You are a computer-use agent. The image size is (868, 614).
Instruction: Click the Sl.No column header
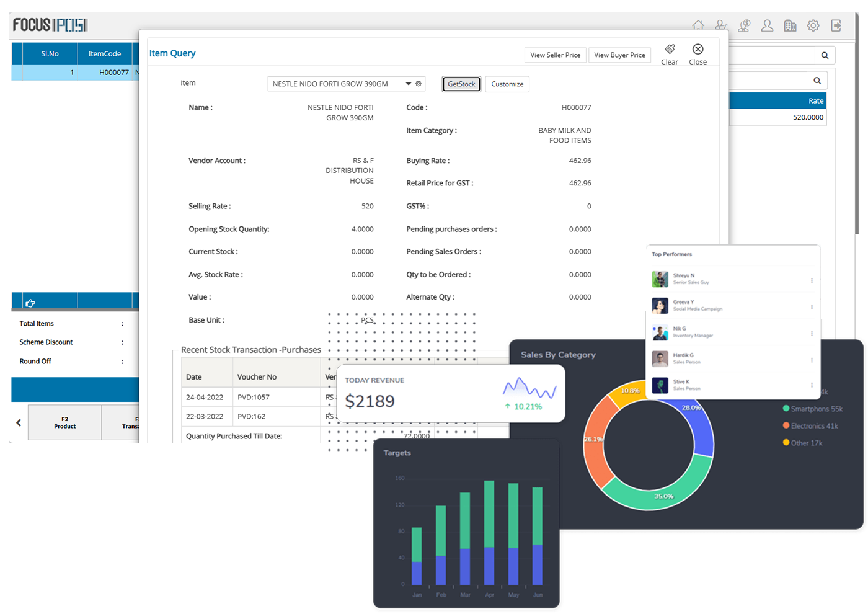(x=50, y=53)
